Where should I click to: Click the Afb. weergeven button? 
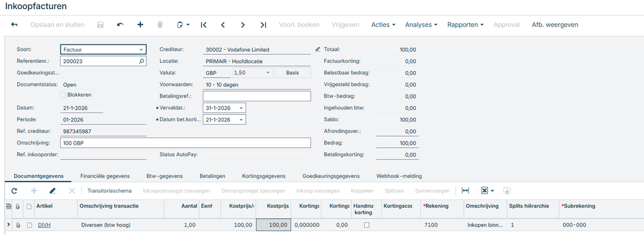(555, 25)
